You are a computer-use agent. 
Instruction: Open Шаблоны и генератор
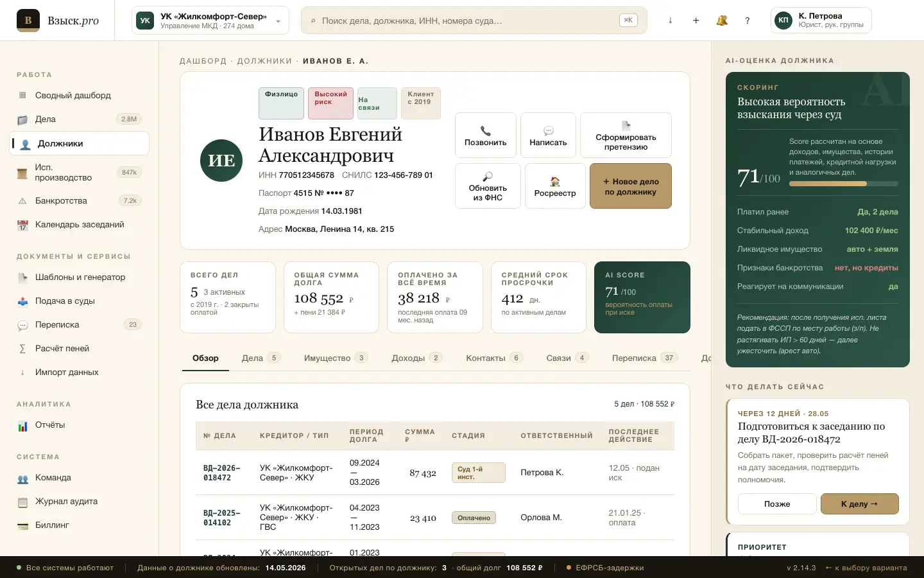80,277
